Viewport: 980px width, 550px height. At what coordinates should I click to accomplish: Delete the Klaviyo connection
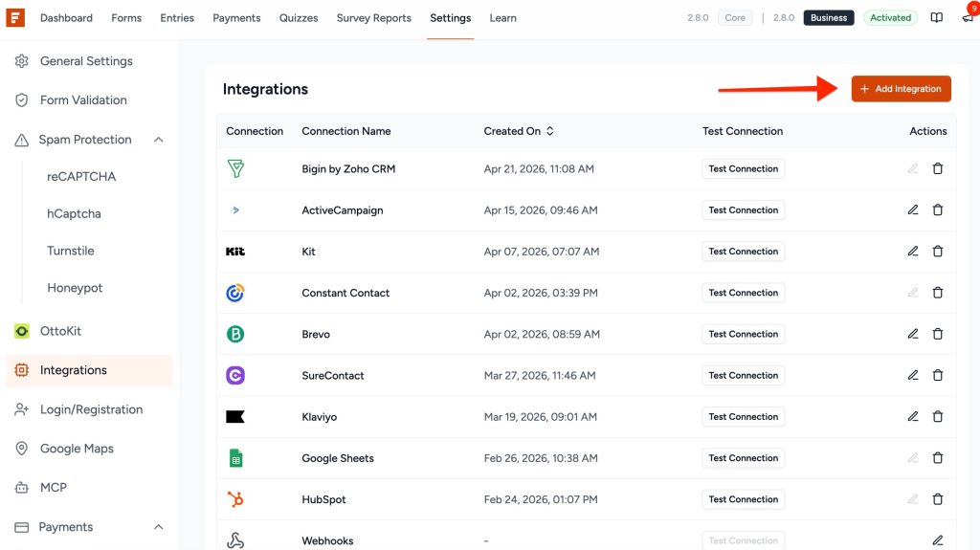point(938,416)
